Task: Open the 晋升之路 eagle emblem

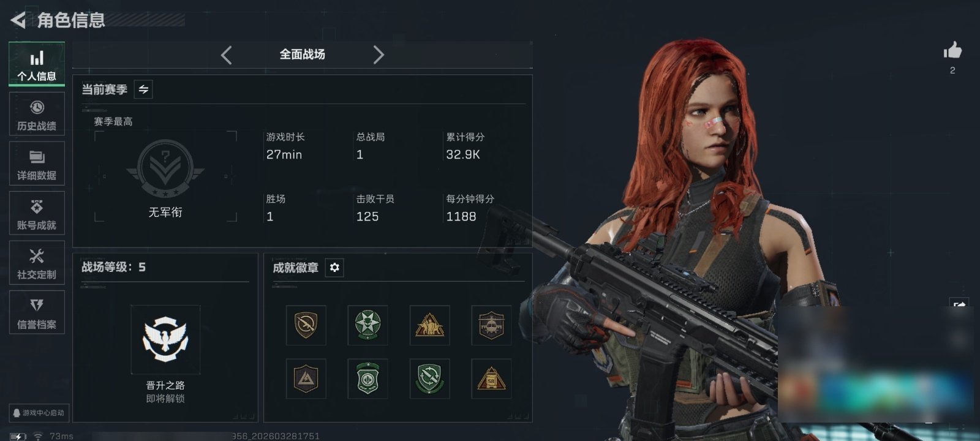Action: pyautogui.click(x=165, y=339)
